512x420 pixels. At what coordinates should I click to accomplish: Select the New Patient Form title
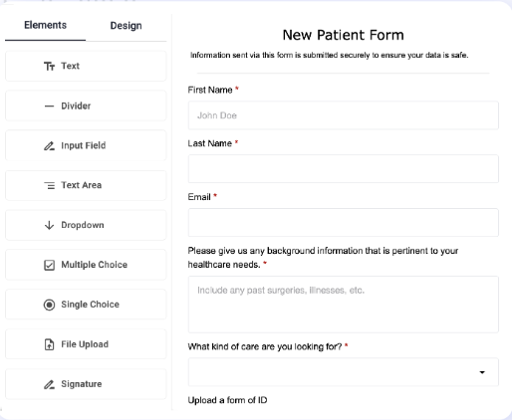coord(344,35)
